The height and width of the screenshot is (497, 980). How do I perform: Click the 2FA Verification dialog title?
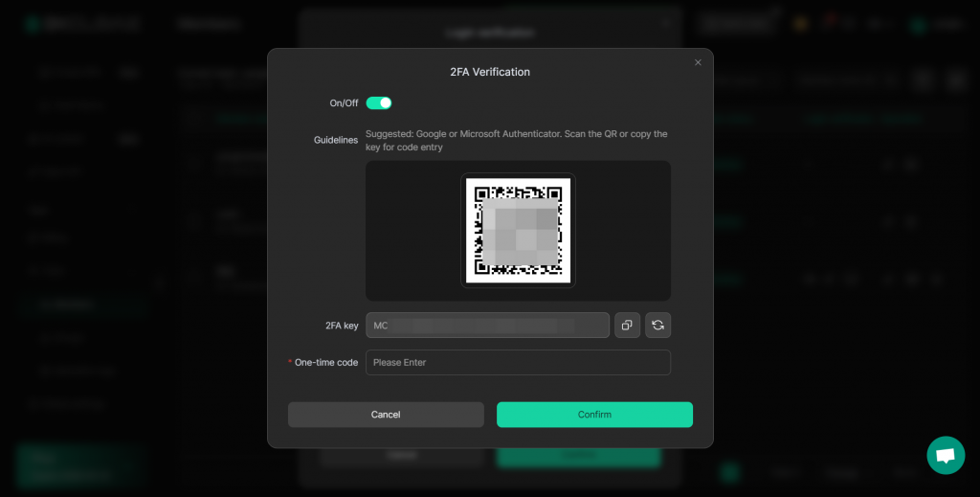coord(490,72)
